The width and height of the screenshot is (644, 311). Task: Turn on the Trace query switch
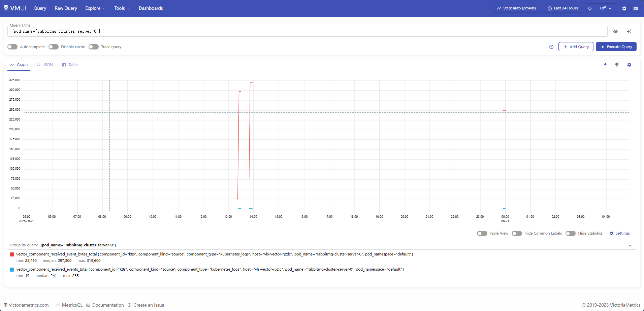94,47
